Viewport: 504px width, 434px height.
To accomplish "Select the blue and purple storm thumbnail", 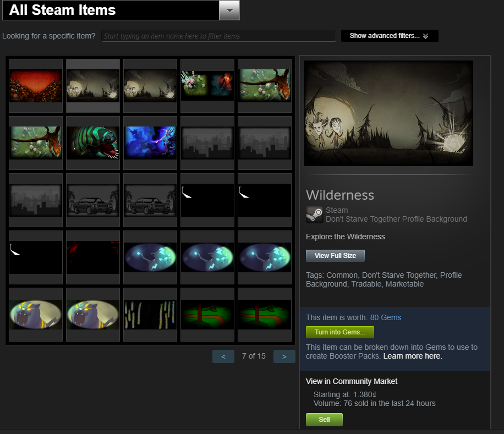I will [150, 143].
